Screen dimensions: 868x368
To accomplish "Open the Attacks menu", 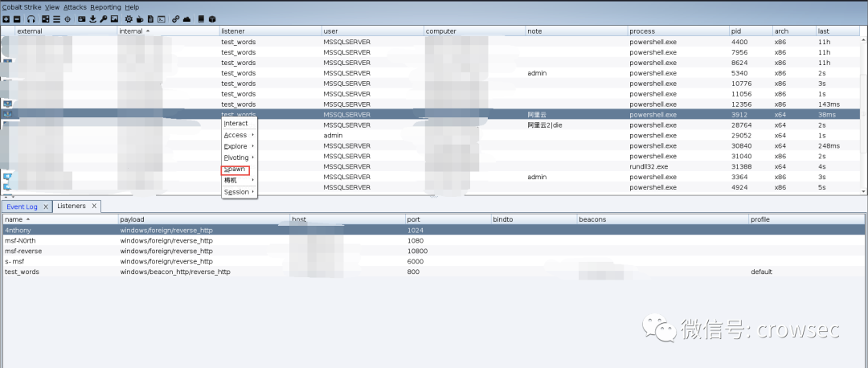I will [x=75, y=7].
